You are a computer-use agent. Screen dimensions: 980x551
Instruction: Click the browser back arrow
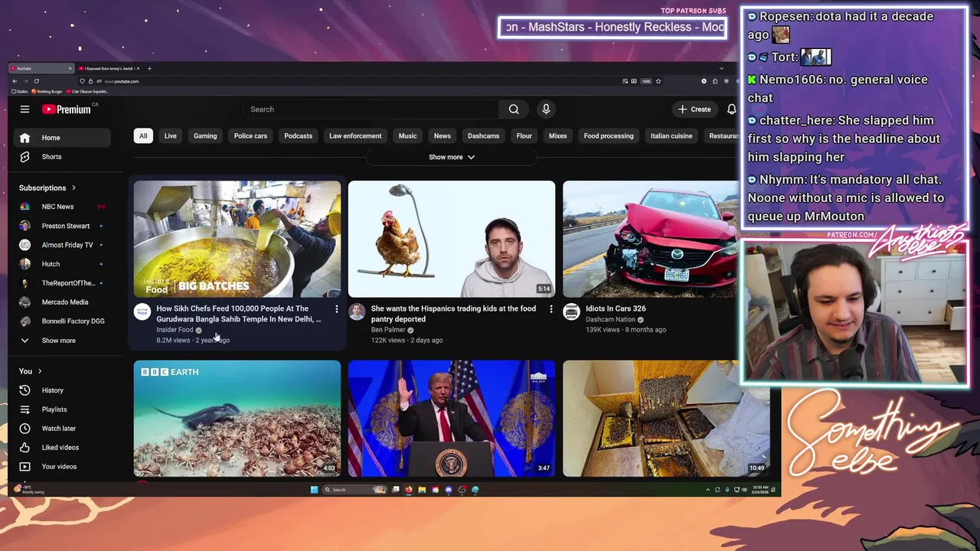pyautogui.click(x=15, y=81)
